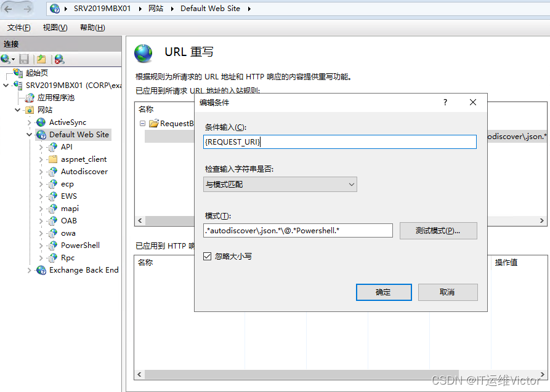Expand the Exchange Back End node

coord(30,270)
